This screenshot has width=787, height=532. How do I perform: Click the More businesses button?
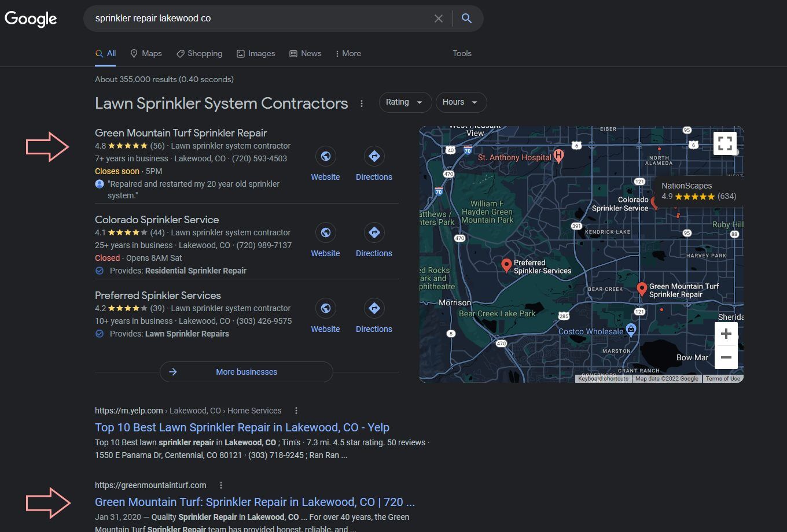[246, 372]
